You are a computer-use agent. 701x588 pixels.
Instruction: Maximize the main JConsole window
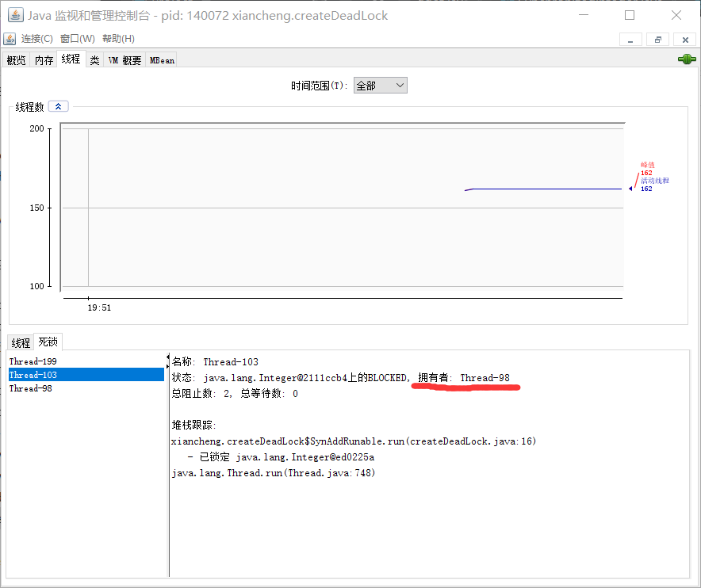[x=630, y=15]
